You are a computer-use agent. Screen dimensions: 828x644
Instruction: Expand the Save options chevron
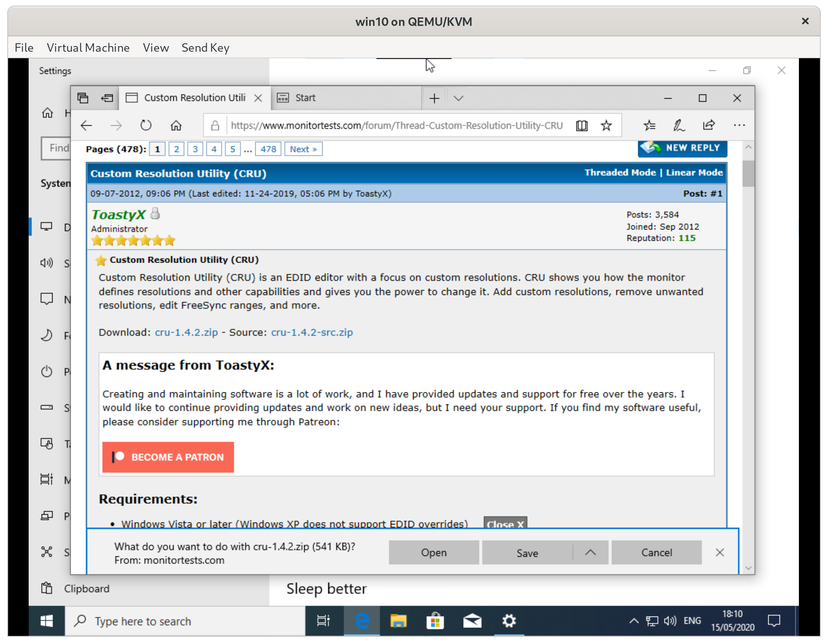coord(591,552)
